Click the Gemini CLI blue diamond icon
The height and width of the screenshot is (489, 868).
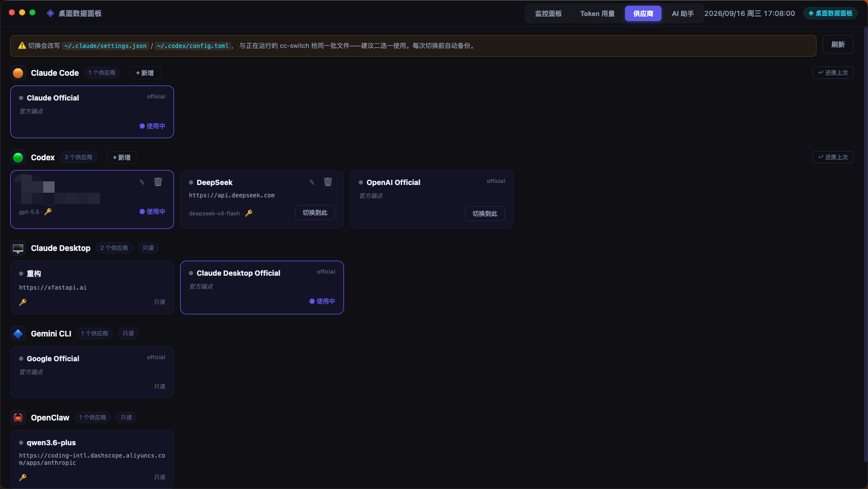[18, 334]
